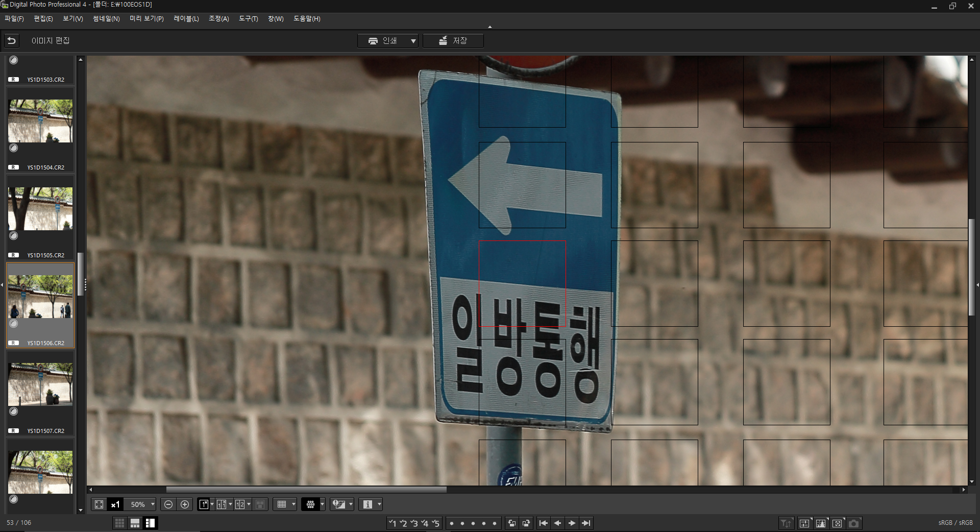The width and height of the screenshot is (980, 532).
Task: Open the 조정(A) menu
Action: pyautogui.click(x=219, y=18)
